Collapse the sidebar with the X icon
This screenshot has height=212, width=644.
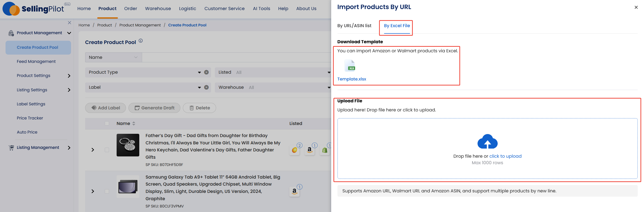click(70, 23)
